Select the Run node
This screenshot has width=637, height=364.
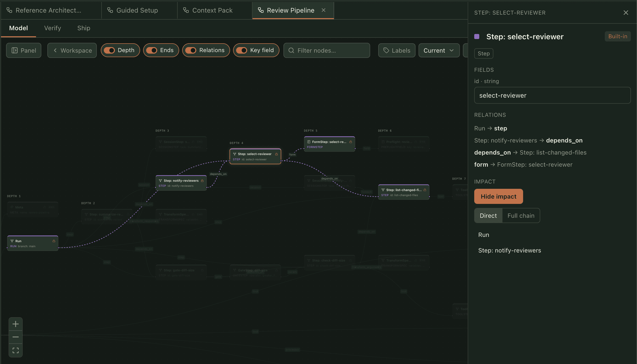33,243
